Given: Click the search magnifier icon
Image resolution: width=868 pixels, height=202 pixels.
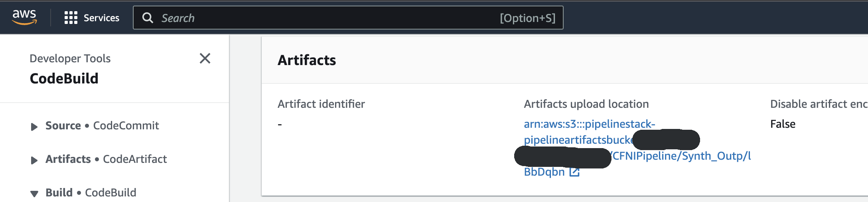Looking at the screenshot, I should coord(148,18).
